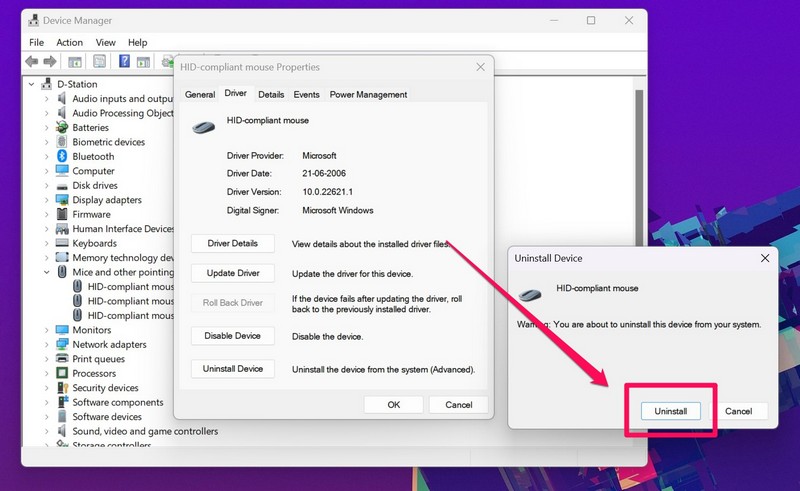Image resolution: width=800 pixels, height=491 pixels.
Task: Collapse the D-Station root node
Action: point(32,85)
